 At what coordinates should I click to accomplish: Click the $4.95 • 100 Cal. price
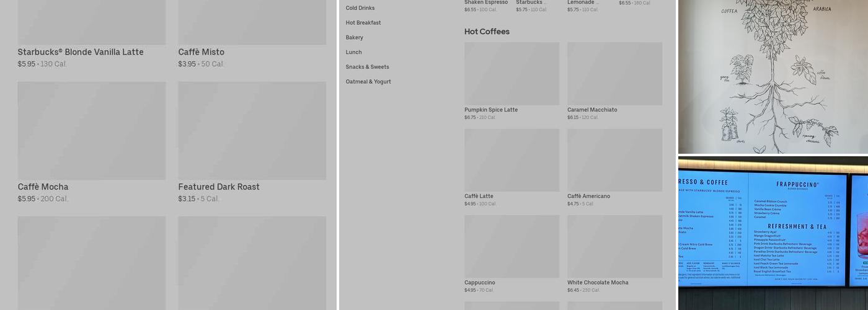coord(480,203)
